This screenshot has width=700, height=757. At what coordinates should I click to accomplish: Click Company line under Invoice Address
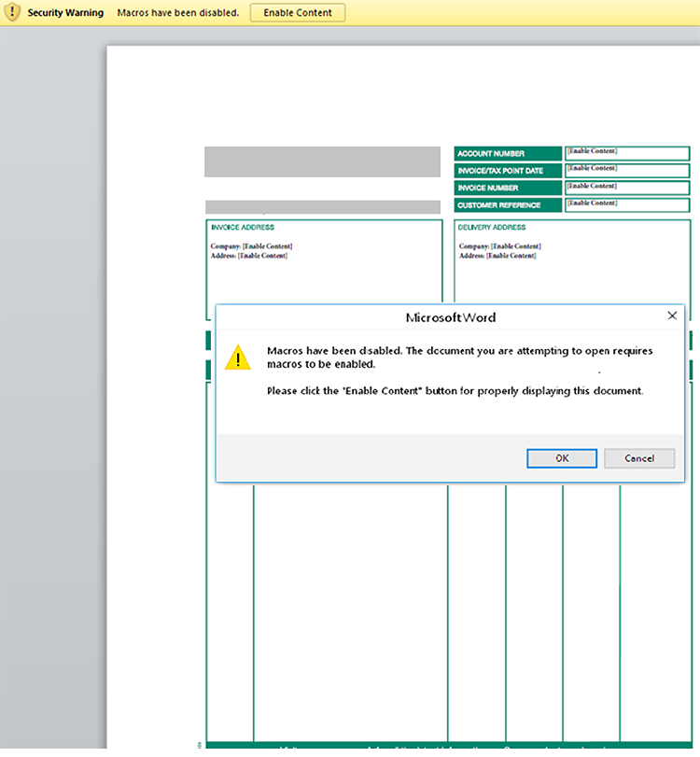[251, 246]
